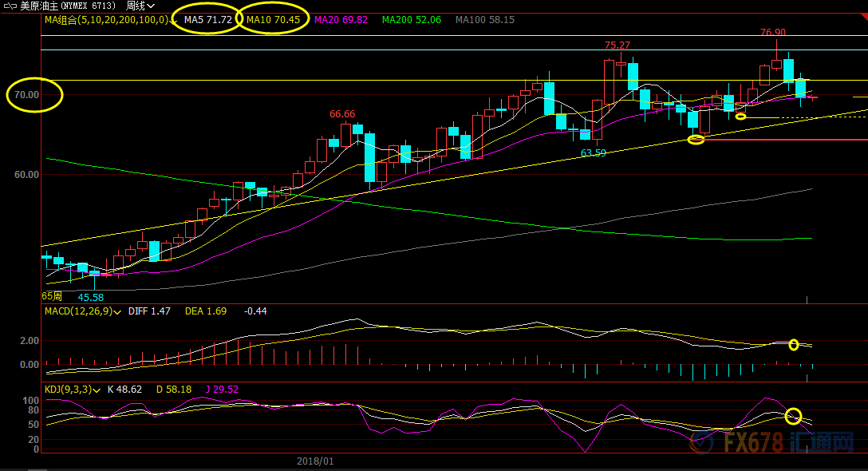868x471 pixels.
Task: Click the link icon beside 美原油主 title
Action: [9, 6]
